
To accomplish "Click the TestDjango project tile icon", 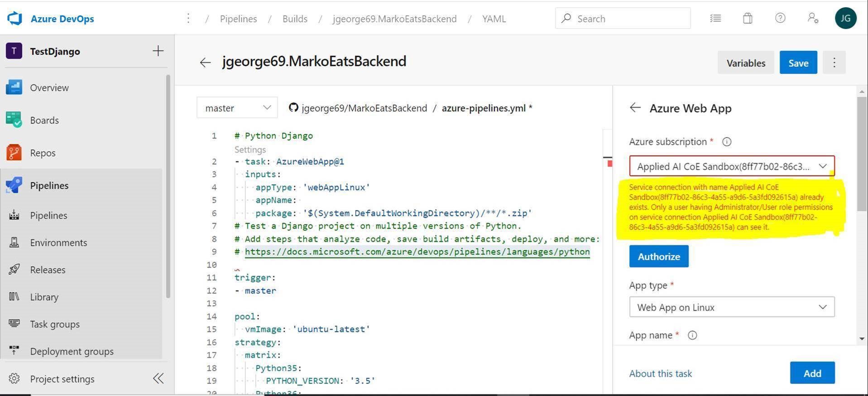I will coord(14,51).
